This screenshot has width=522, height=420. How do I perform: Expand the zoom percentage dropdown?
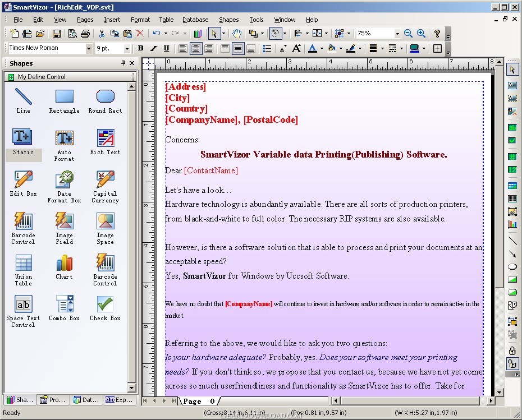tap(397, 34)
